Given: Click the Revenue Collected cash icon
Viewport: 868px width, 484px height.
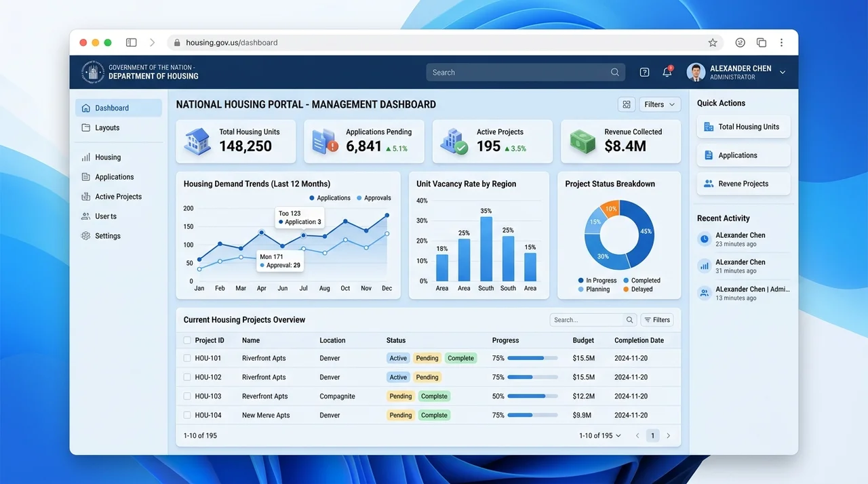Looking at the screenshot, I should 582,141.
